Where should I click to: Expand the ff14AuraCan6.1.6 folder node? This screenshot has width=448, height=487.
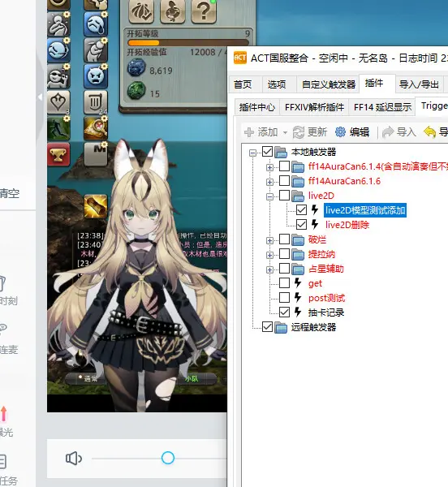pyautogui.click(x=269, y=182)
